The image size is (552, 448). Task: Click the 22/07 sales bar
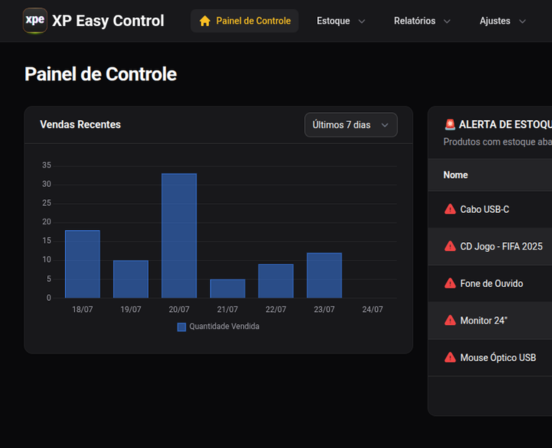click(x=276, y=281)
